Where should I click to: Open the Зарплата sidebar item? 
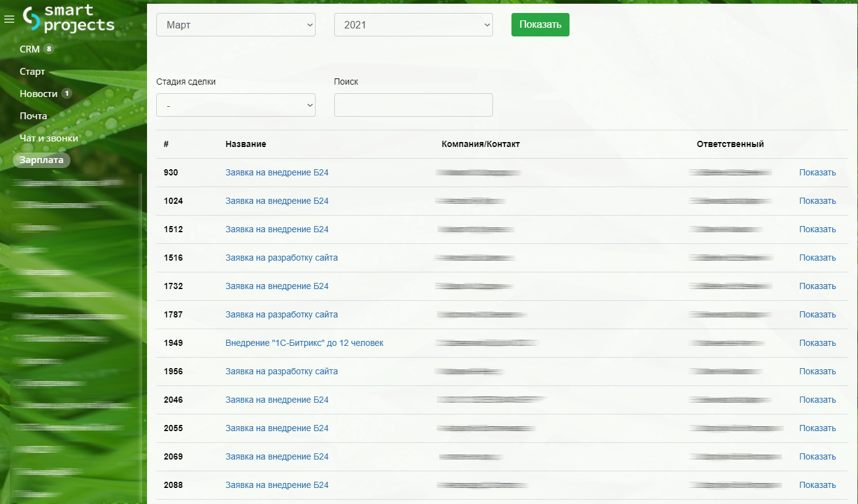[x=41, y=160]
